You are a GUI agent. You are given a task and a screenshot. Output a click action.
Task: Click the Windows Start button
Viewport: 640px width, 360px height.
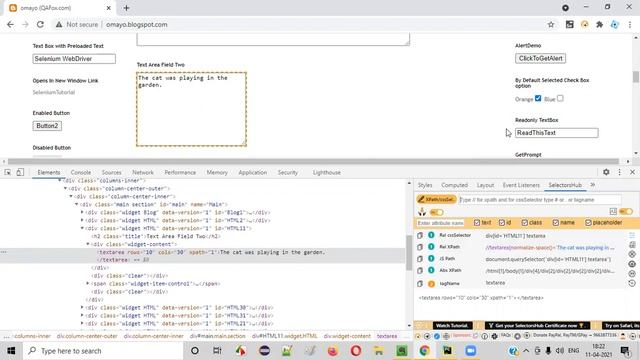[11, 351]
